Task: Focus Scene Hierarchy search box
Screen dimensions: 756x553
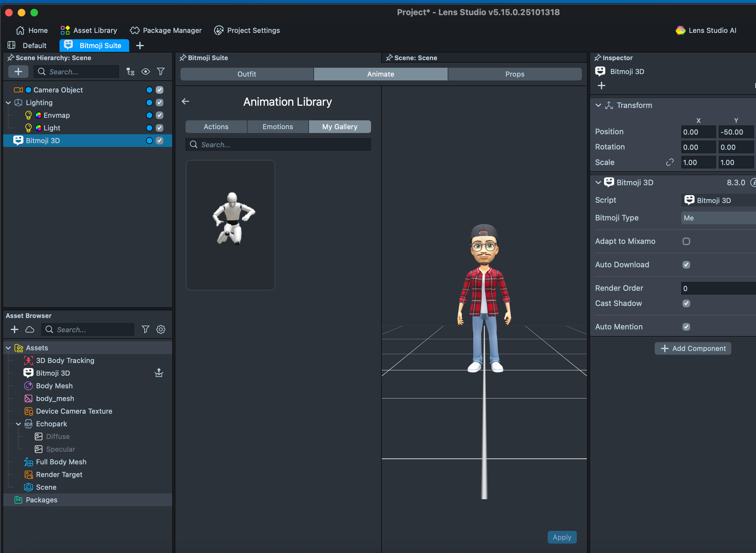Action: (x=76, y=71)
